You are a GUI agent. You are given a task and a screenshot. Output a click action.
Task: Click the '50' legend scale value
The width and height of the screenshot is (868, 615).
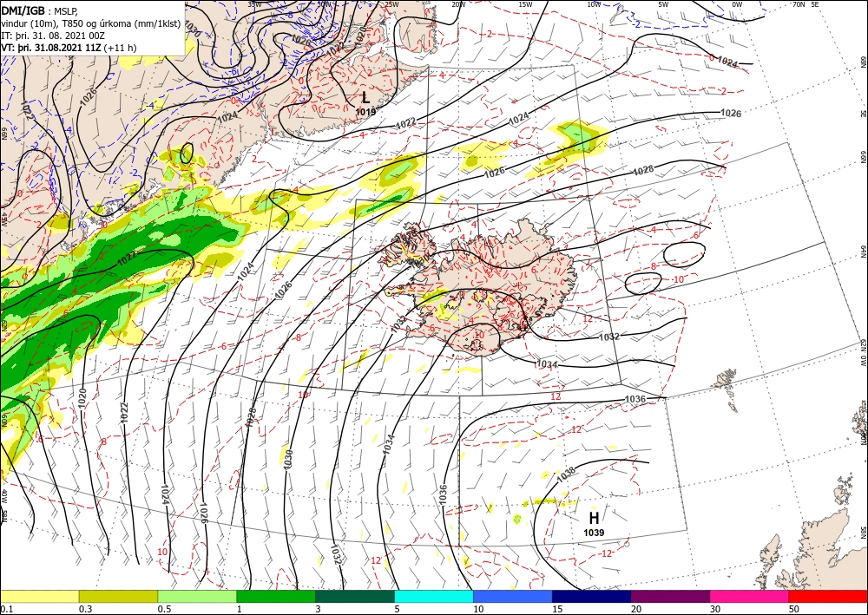(x=794, y=609)
